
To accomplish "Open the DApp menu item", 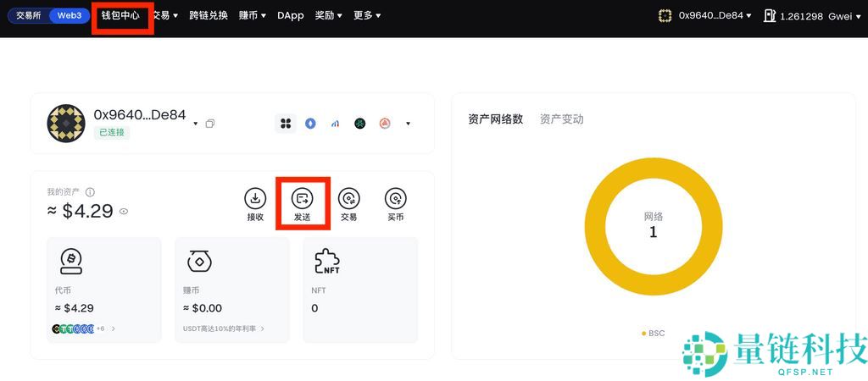I will click(291, 15).
